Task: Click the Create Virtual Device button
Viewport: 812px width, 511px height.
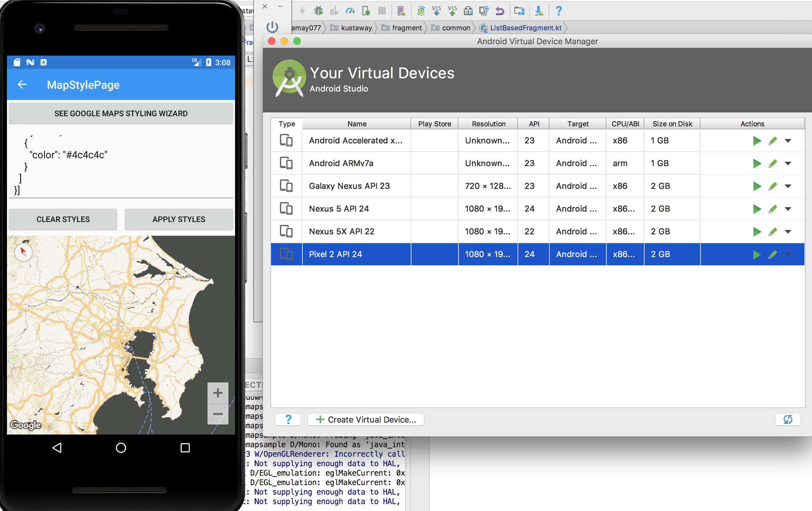Action: coord(366,419)
